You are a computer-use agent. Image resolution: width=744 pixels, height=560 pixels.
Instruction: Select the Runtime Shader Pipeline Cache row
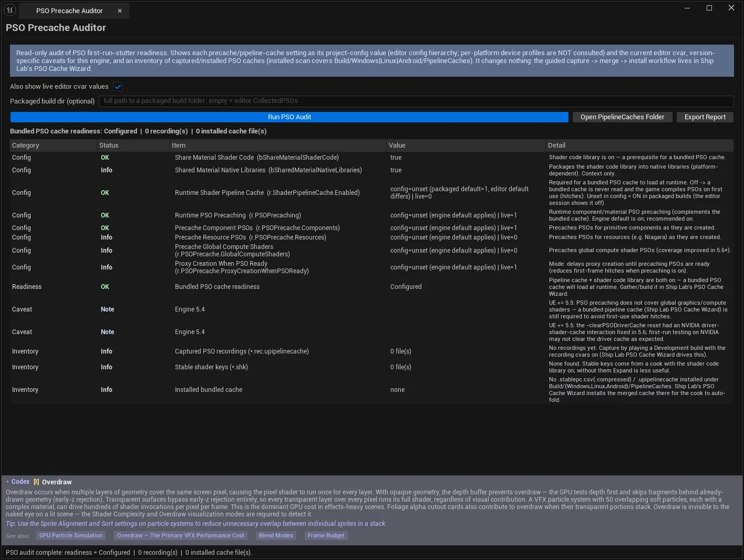371,193
